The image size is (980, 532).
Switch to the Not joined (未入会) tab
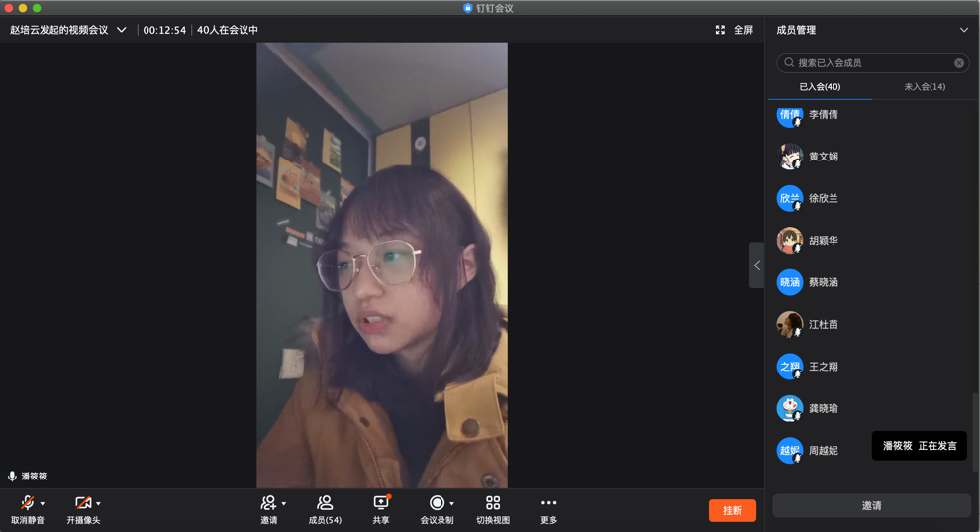(x=924, y=87)
